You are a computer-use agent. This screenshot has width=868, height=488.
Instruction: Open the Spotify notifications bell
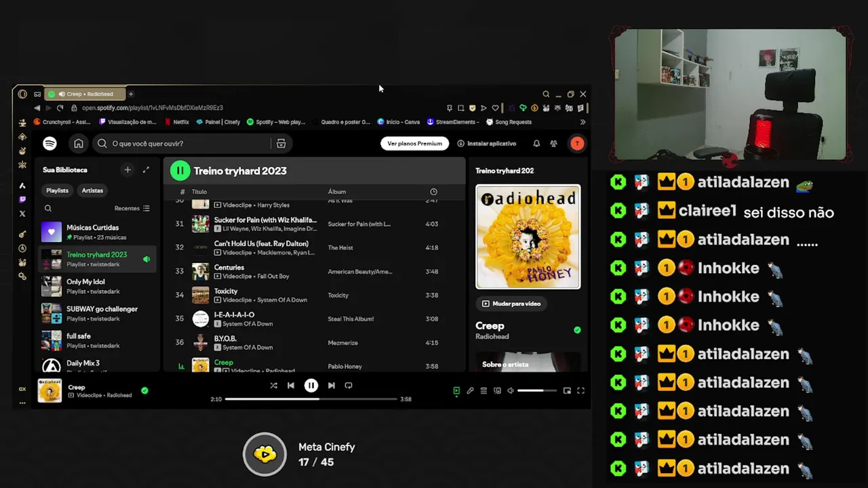[536, 143]
